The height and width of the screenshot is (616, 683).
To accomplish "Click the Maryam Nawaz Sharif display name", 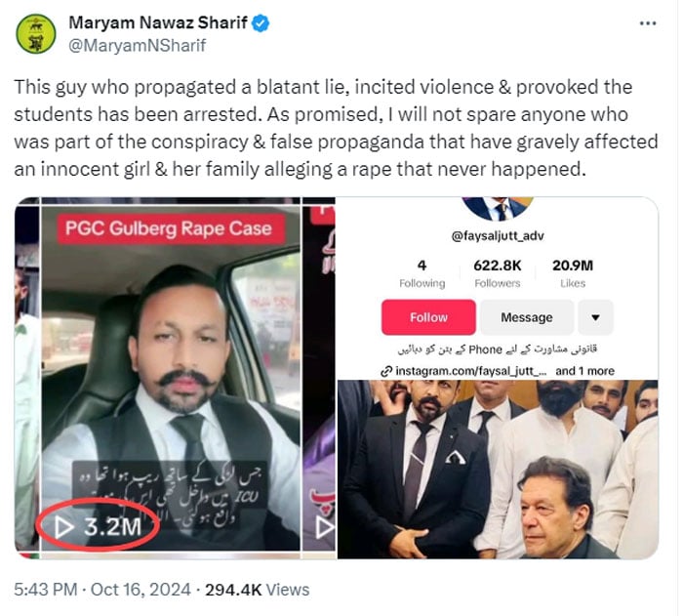I will pyautogui.click(x=158, y=22).
